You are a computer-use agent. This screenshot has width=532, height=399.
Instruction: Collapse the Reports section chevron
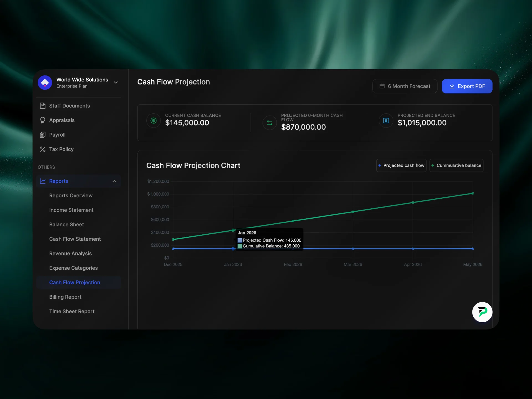pyautogui.click(x=114, y=181)
